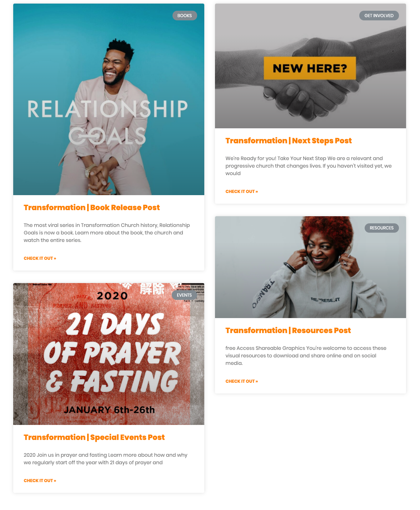Screen dimensions: 420x510
Task: Click the RESOURCES category badge
Action: (381, 228)
